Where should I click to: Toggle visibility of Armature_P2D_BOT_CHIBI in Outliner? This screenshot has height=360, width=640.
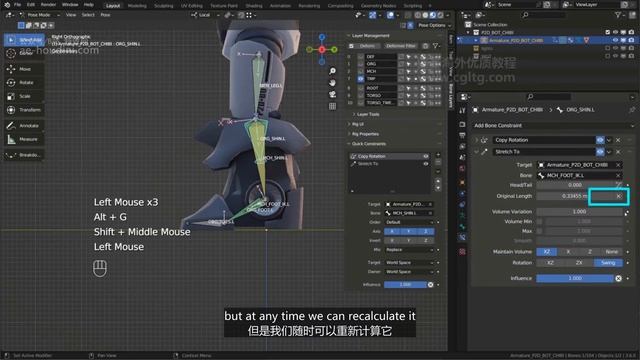pyautogui.click(x=615, y=40)
